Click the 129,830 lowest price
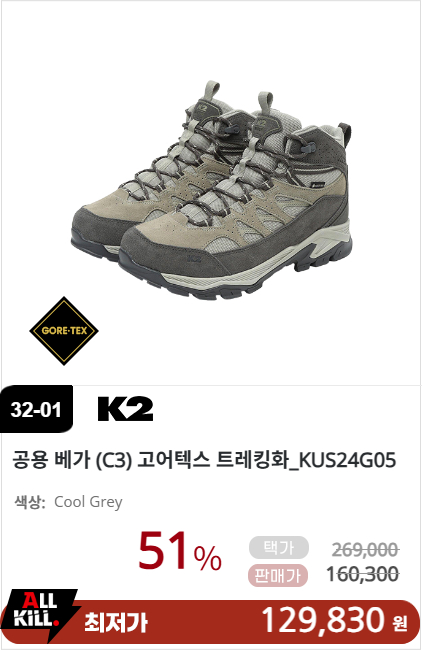422x650 pixels. tap(323, 620)
